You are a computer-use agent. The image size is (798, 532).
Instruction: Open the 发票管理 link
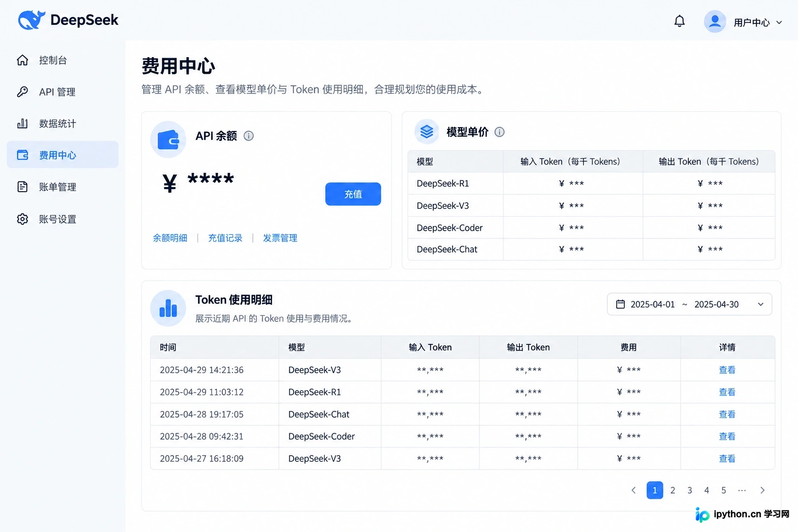click(x=280, y=238)
